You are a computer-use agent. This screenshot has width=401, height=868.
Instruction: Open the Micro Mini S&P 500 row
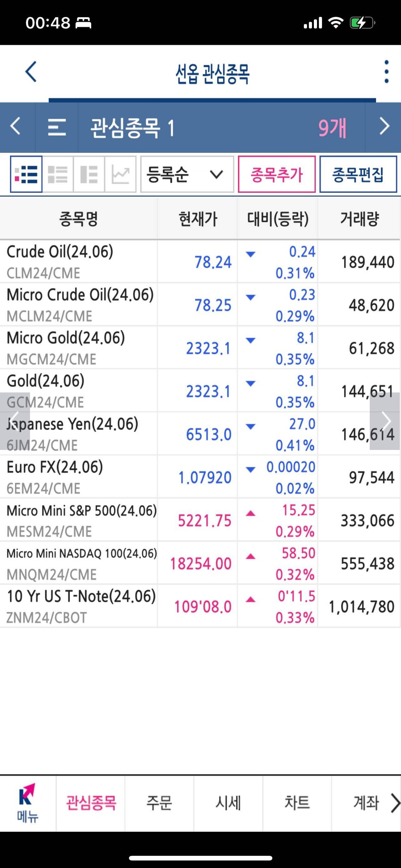tap(81, 520)
